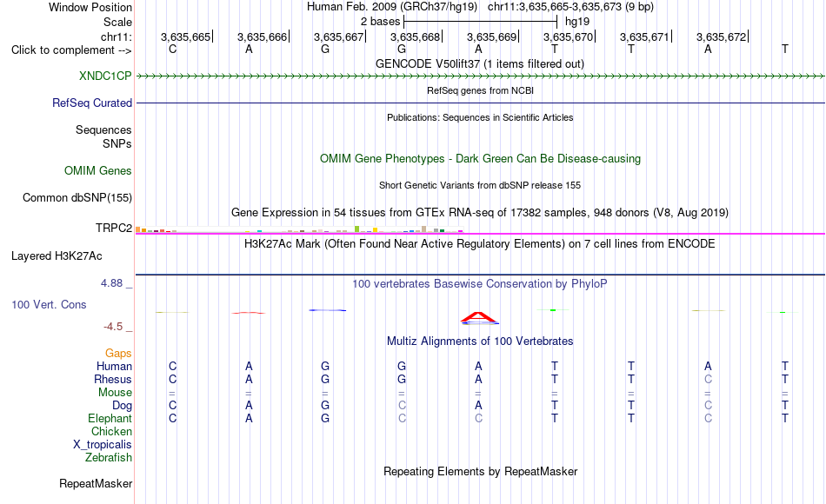Click the GENCODE V50lift37 track title

(479, 63)
